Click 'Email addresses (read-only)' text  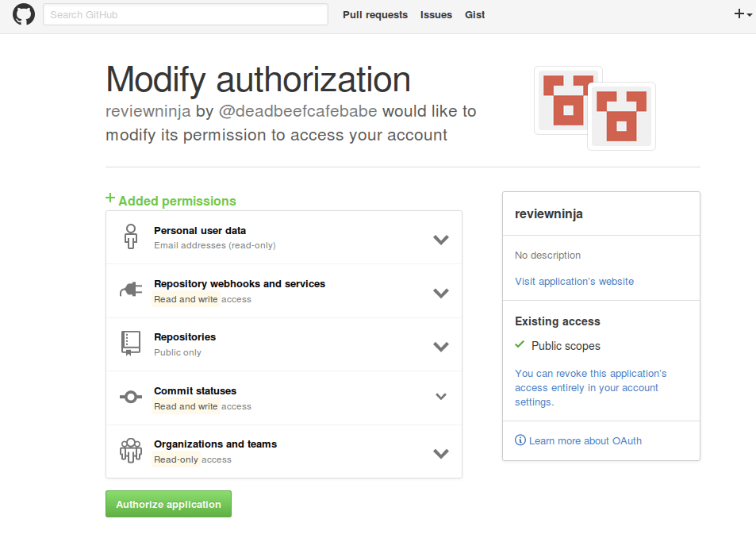(214, 245)
